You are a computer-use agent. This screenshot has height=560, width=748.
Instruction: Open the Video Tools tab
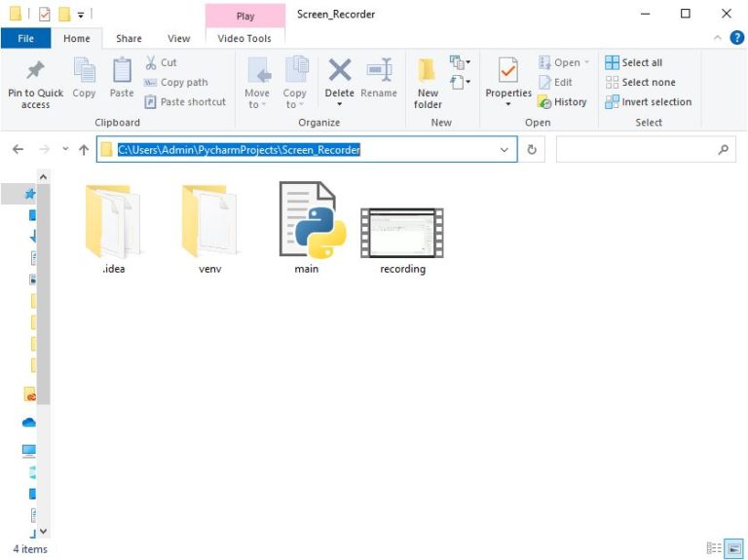(x=244, y=38)
